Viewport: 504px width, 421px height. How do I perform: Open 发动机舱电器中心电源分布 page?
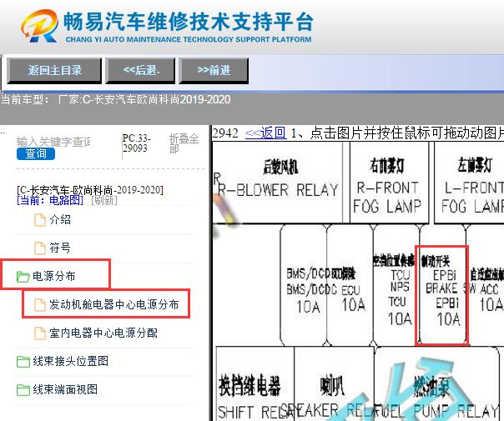click(x=113, y=304)
